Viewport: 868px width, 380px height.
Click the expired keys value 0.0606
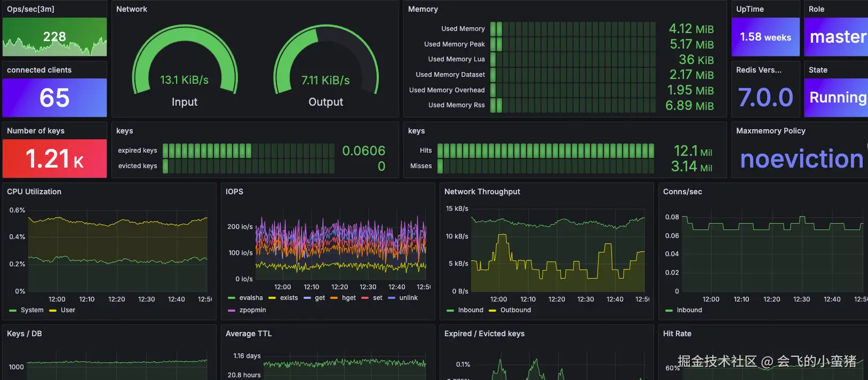coord(364,151)
